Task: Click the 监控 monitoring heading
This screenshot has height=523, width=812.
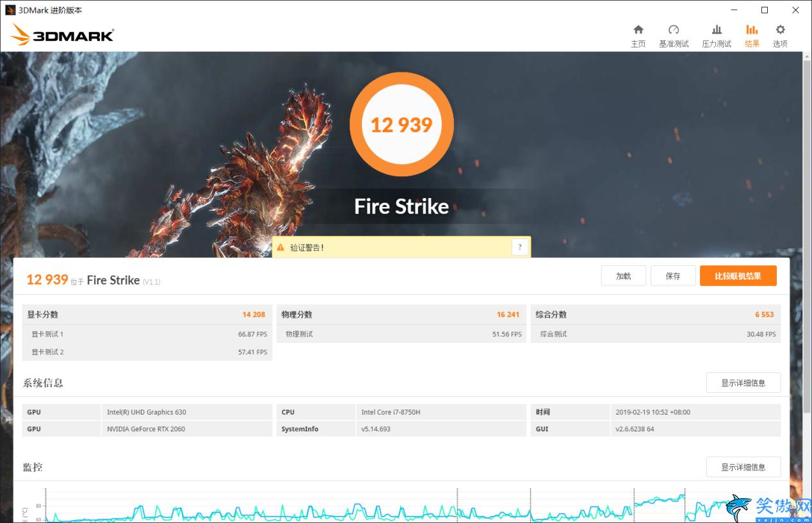Action: (x=33, y=467)
